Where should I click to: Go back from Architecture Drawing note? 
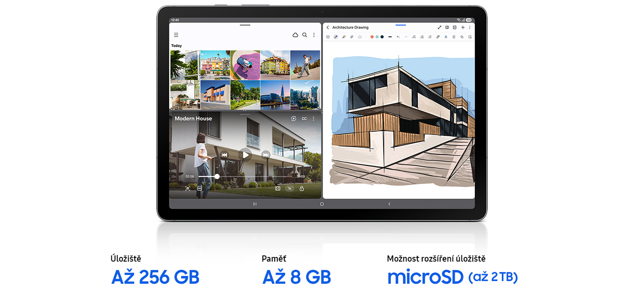(x=328, y=28)
